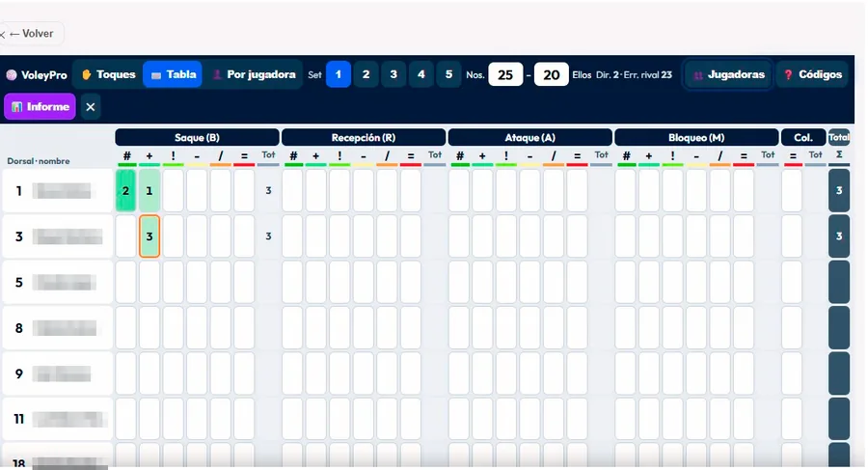Click player 1 Saque = cell
This screenshot has height=470, width=868.
point(244,191)
